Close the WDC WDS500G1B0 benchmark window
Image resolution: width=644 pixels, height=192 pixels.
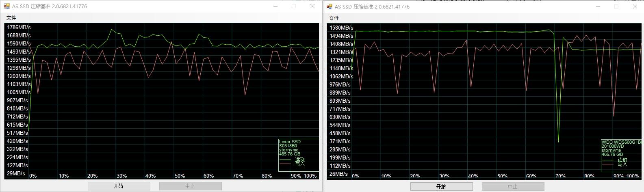(635, 6)
